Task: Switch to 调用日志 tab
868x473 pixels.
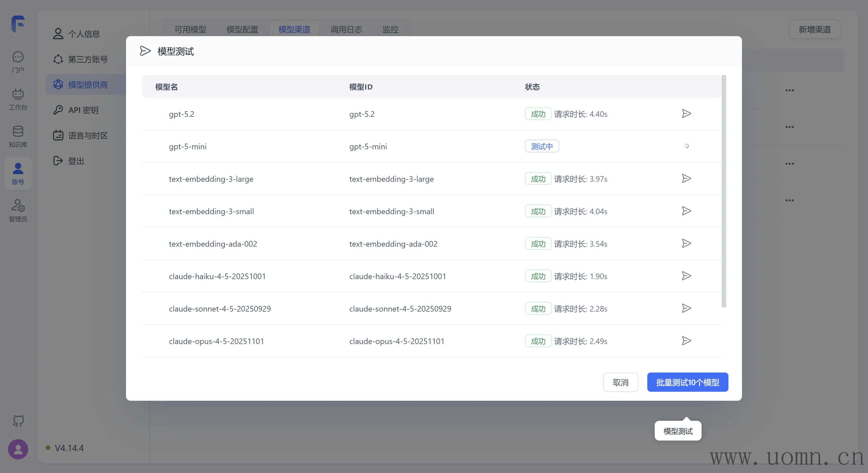Action: click(x=346, y=30)
